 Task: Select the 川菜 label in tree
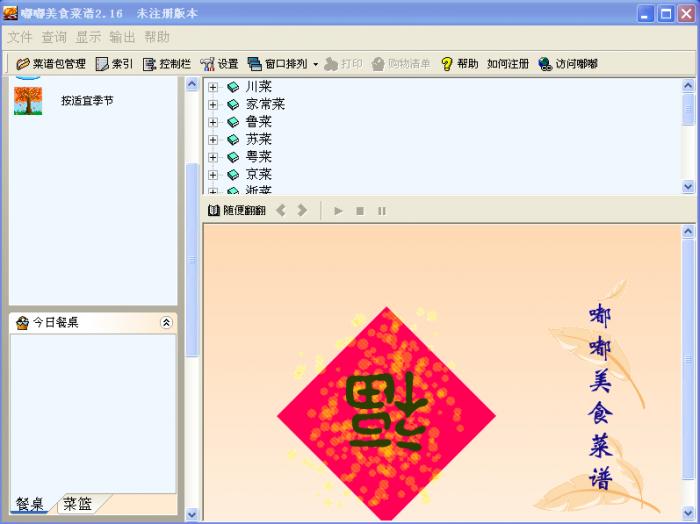click(x=258, y=87)
